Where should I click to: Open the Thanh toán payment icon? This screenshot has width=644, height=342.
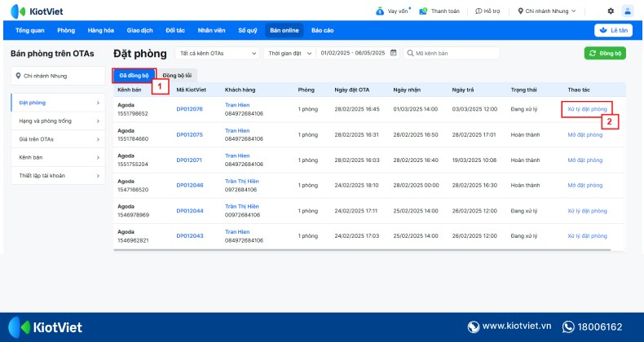pyautogui.click(x=423, y=11)
